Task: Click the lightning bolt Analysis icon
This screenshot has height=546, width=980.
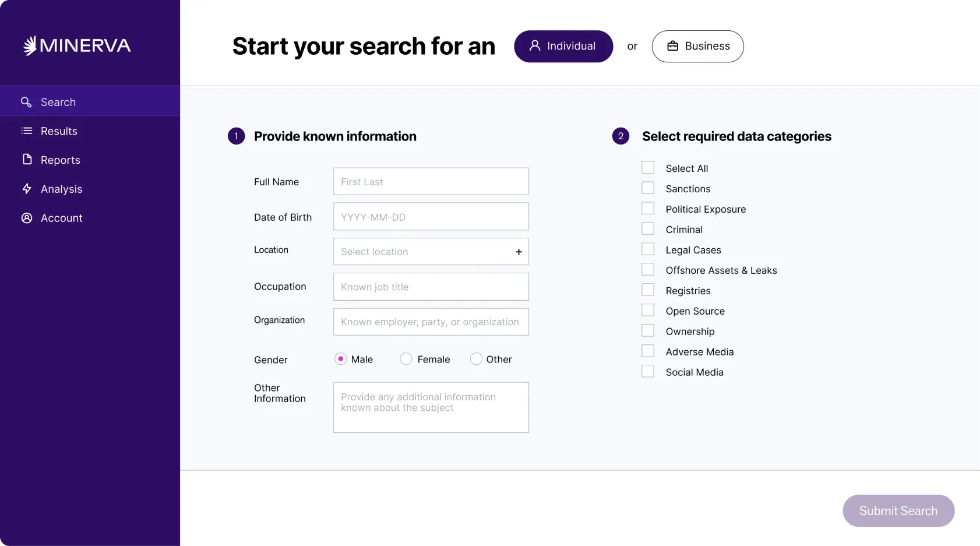Action: pos(27,189)
